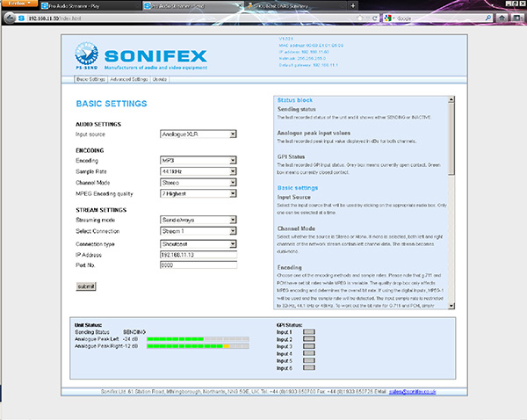The width and height of the screenshot is (527, 420).
Task: Open the bookmarks toolbar icon beside home
Action: [517, 18]
